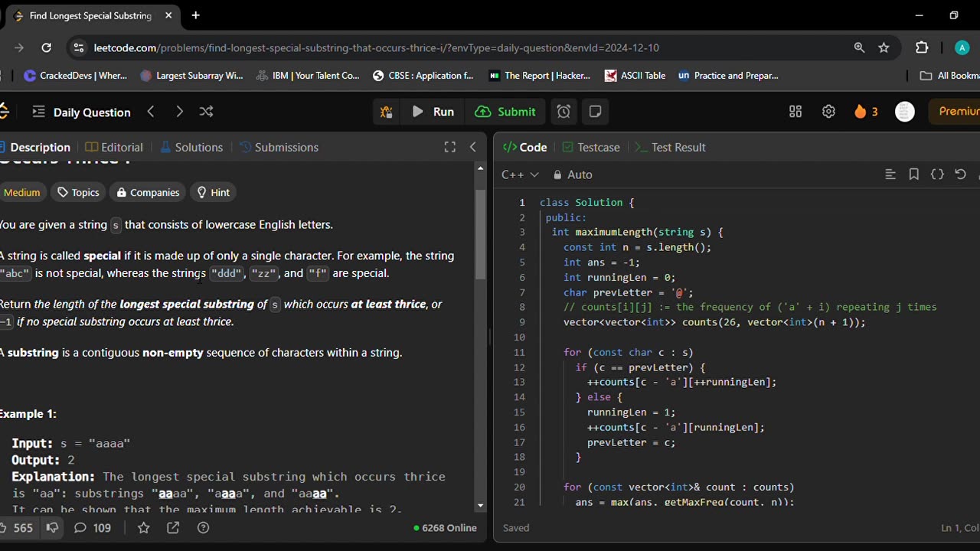Viewport: 980px width, 551px height.
Task: Open CrackedDevs bookmark
Action: [x=76, y=76]
